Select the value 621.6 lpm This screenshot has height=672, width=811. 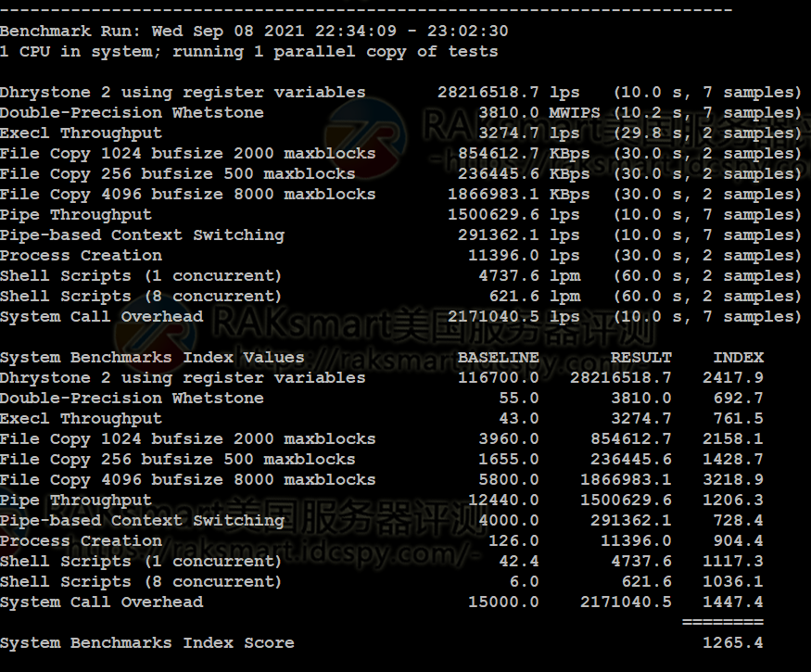click(x=534, y=297)
